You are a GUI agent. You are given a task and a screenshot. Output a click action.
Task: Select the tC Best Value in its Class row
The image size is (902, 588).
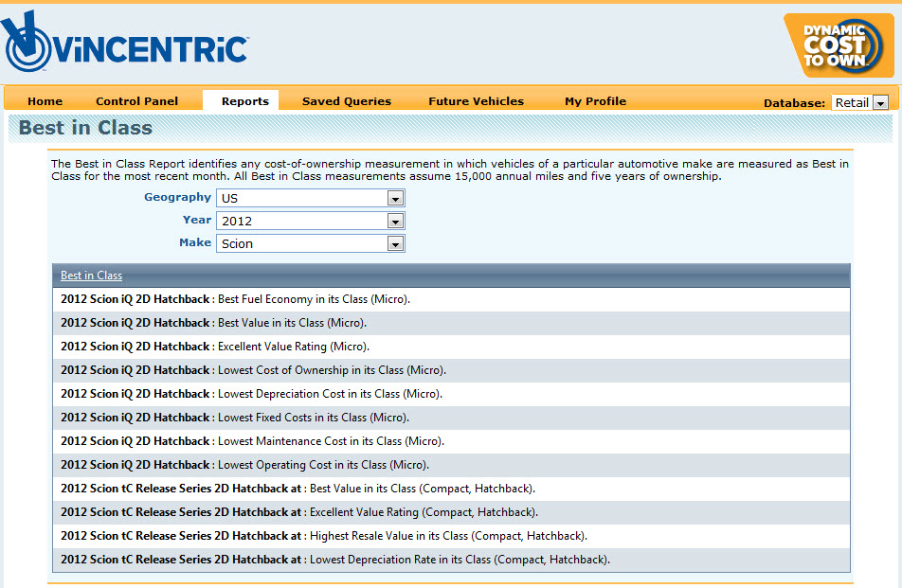[x=451, y=489]
